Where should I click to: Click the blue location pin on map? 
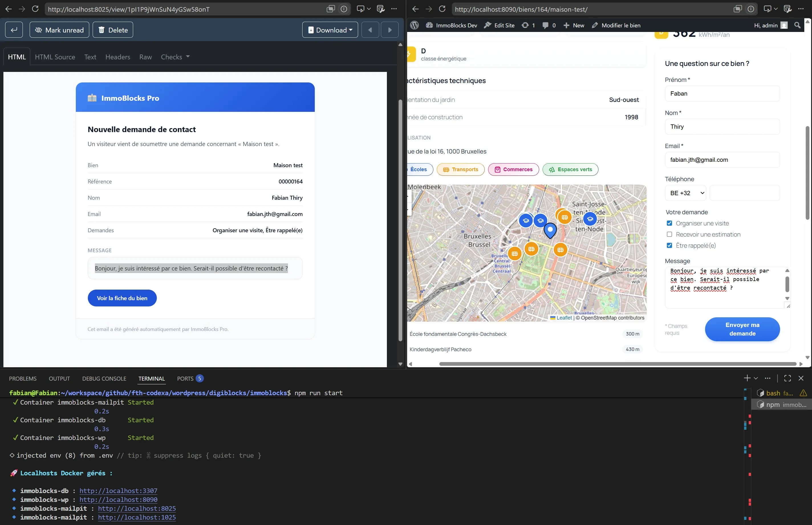point(550,231)
